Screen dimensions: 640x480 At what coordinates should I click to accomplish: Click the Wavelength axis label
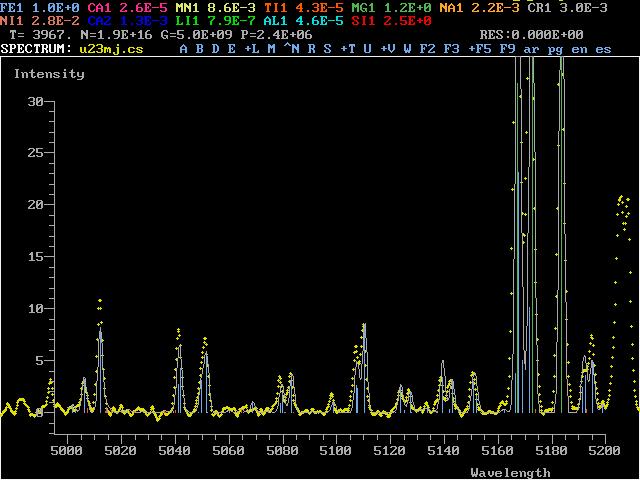511,473
